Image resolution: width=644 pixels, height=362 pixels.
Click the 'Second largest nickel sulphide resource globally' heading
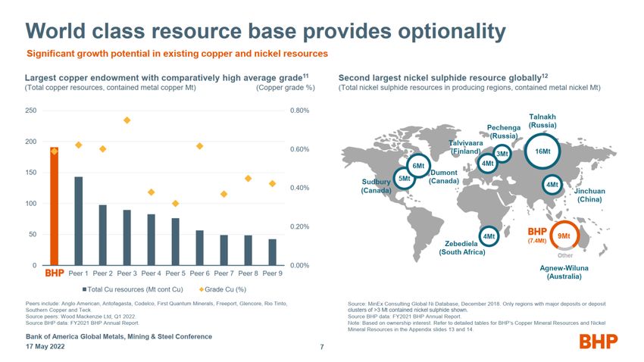[x=443, y=77]
